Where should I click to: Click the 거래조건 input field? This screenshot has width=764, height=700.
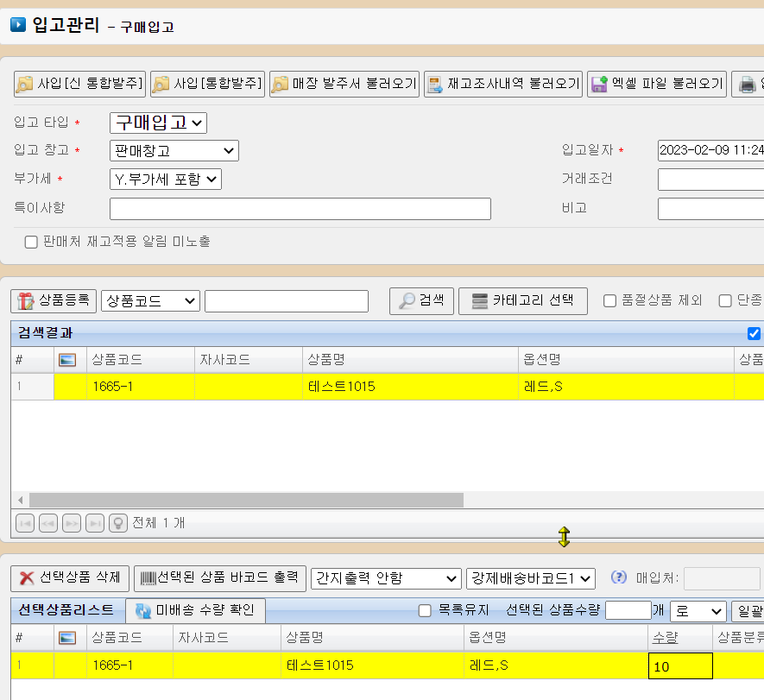point(710,180)
